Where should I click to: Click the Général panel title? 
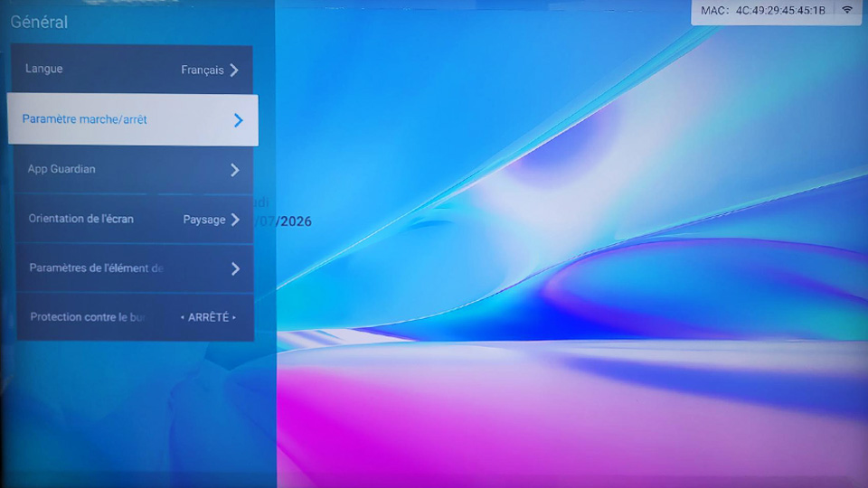(39, 22)
